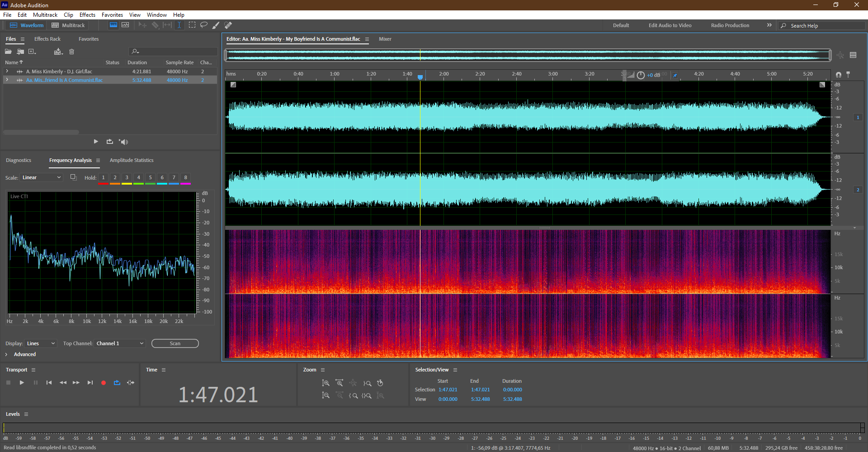
Task: Expand the Advanced section
Action: pyautogui.click(x=6, y=354)
